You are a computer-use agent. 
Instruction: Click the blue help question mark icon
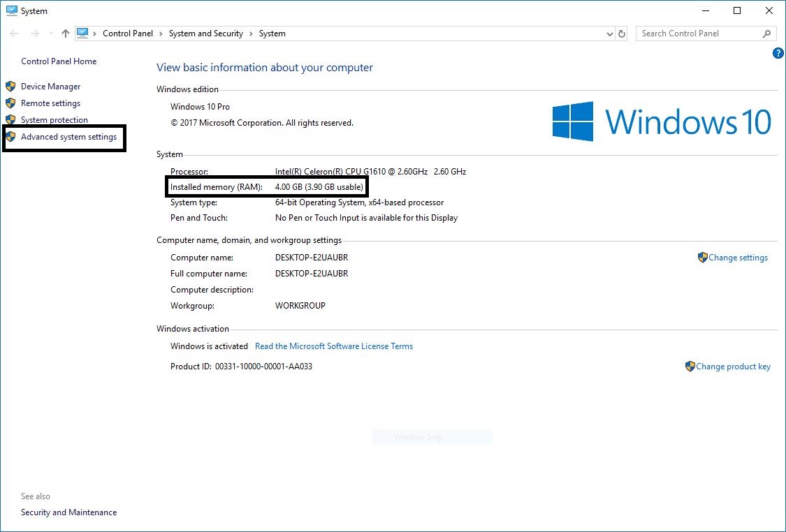click(778, 53)
